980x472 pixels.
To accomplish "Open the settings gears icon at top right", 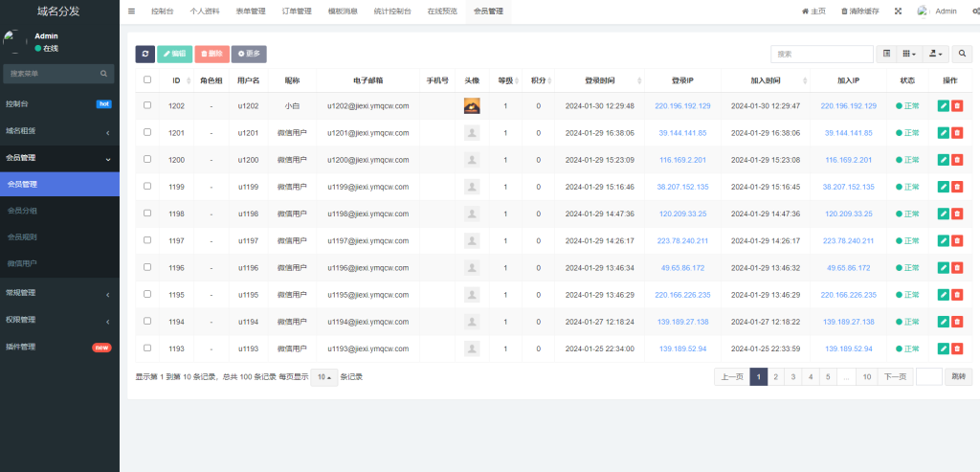I will point(974,11).
